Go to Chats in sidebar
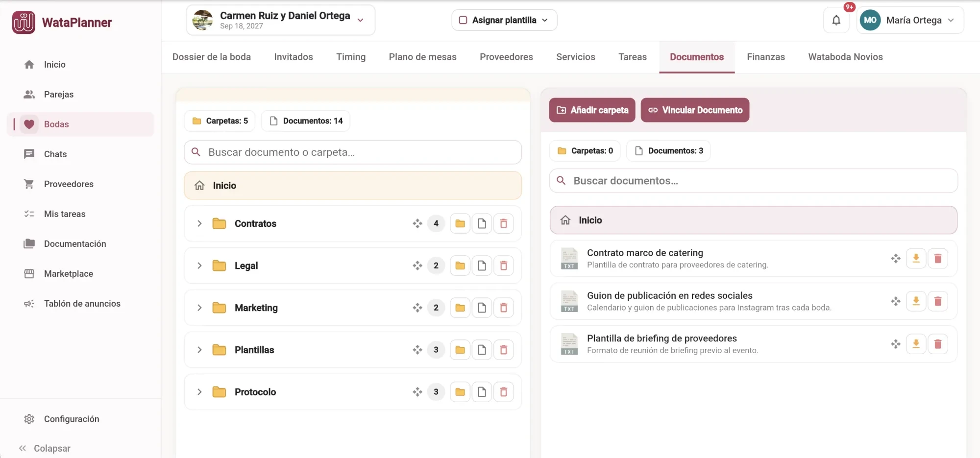This screenshot has width=980, height=458. tap(80, 154)
